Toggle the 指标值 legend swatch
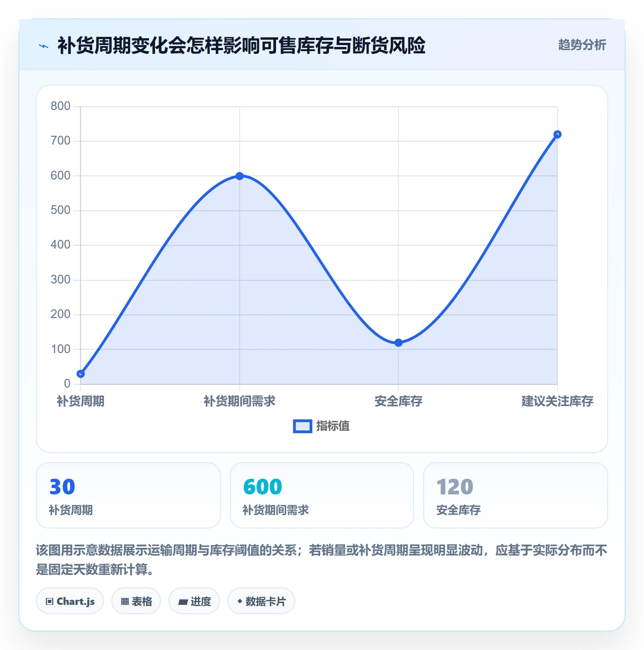The width and height of the screenshot is (644, 650). [x=302, y=426]
